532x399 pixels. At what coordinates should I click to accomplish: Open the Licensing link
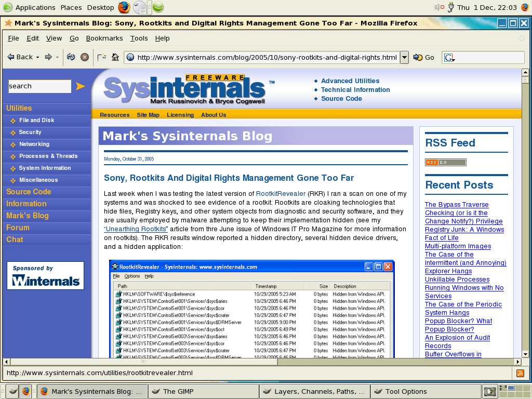pyautogui.click(x=180, y=115)
